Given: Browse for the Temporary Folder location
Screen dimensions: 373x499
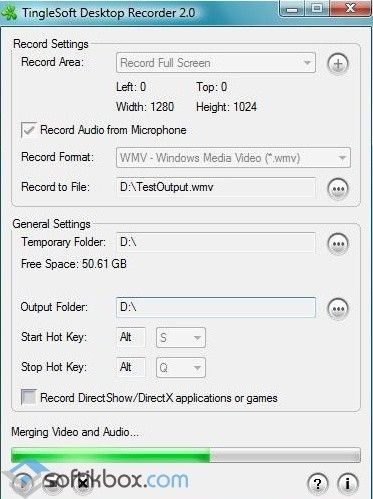Looking at the screenshot, I should [338, 243].
